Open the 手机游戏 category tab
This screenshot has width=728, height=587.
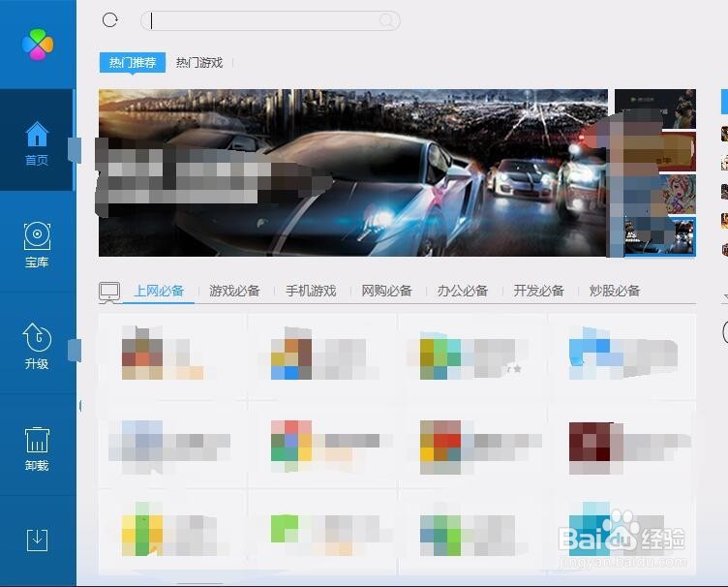tap(311, 291)
